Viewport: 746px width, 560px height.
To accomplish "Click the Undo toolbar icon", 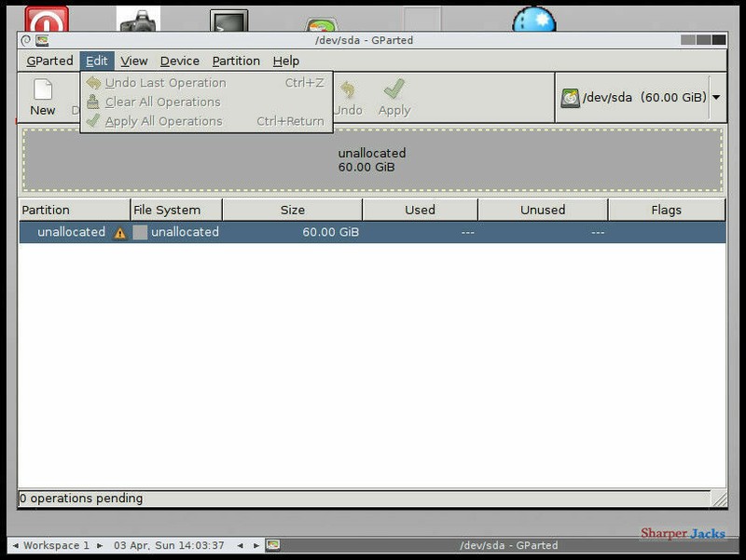I will tap(348, 89).
